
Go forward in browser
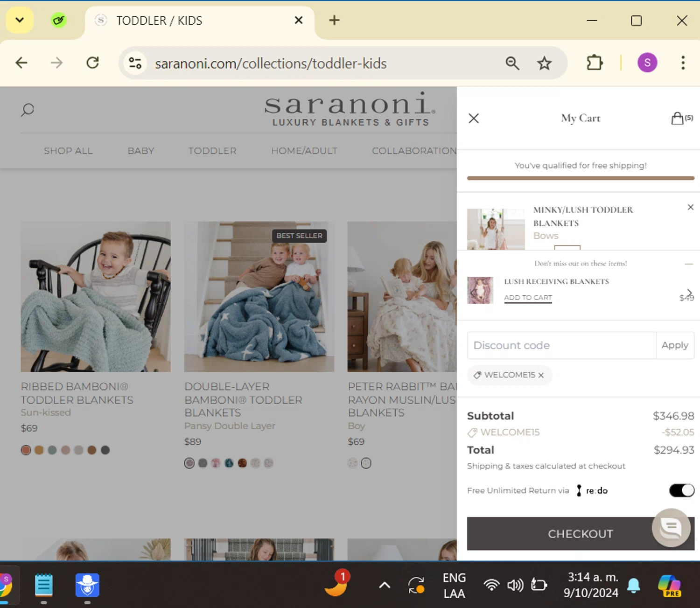coord(56,63)
